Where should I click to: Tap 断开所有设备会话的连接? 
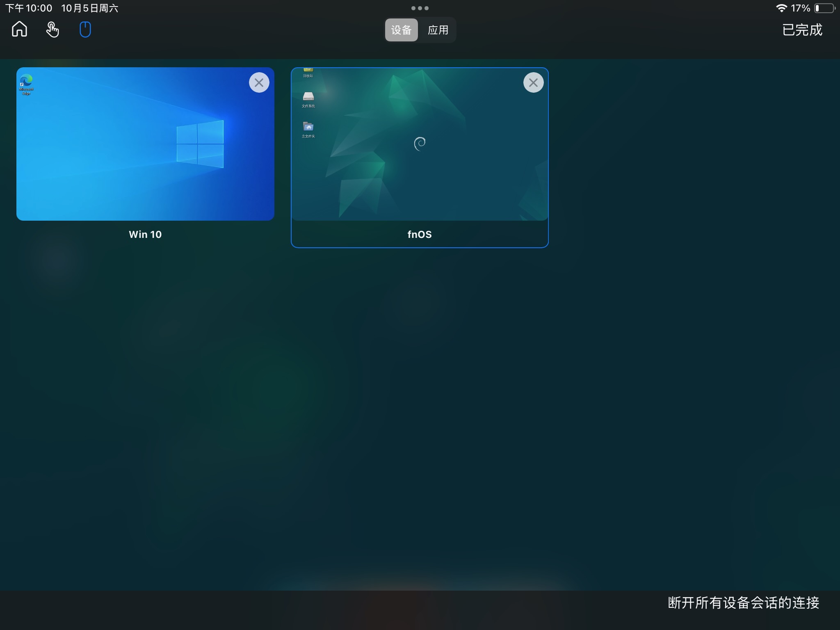point(743,603)
